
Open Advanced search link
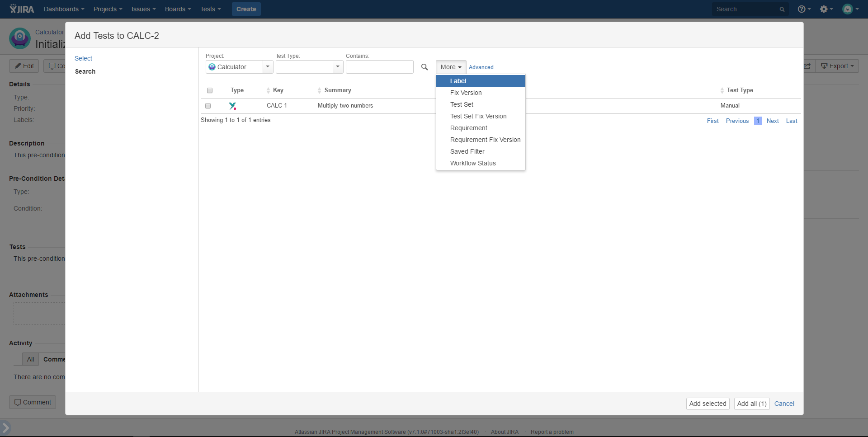(x=481, y=67)
